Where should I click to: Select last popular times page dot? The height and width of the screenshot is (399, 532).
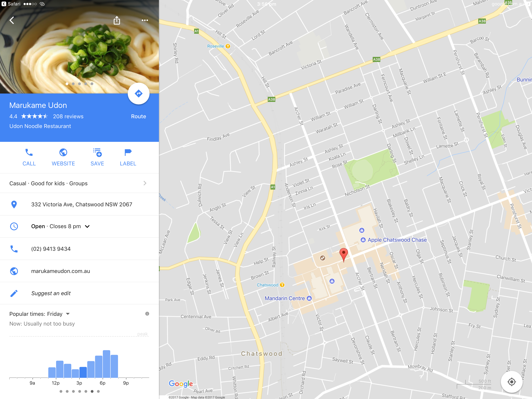pyautogui.click(x=98, y=391)
